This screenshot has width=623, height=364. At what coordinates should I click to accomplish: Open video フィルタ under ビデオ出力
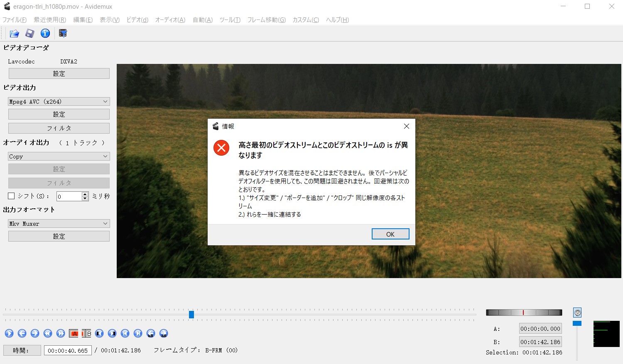[x=59, y=128]
